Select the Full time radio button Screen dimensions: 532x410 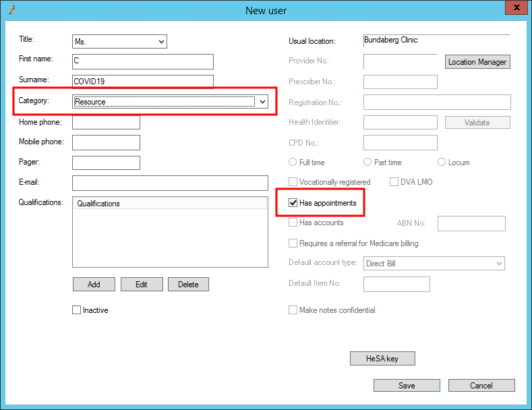pos(293,163)
